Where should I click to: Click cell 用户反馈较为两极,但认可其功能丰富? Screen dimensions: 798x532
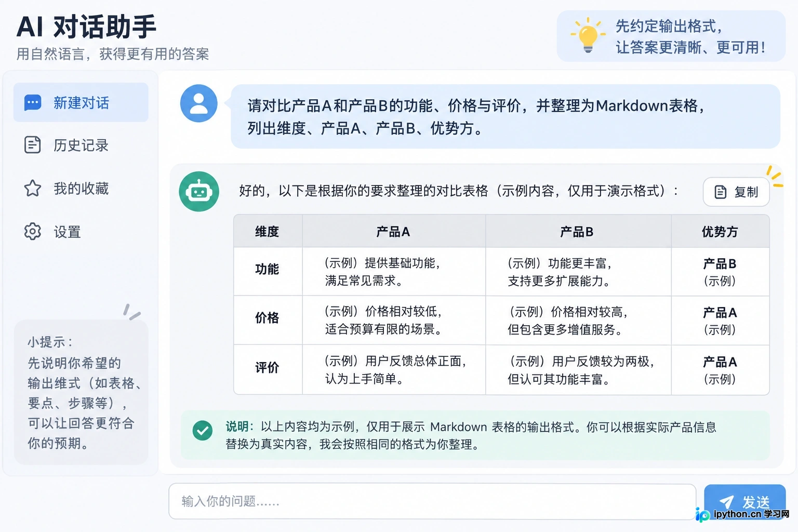(577, 370)
